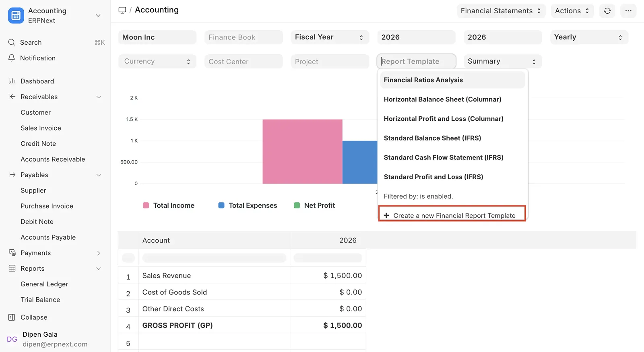Image resolution: width=644 pixels, height=352 pixels.
Task: Open the Financial Statements dropdown
Action: 501,11
